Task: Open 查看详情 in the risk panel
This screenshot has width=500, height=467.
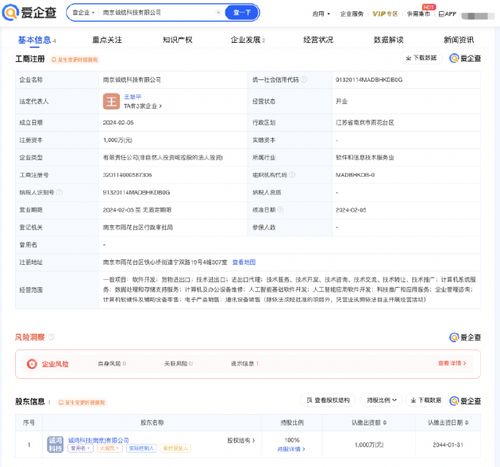Action: coord(452,363)
